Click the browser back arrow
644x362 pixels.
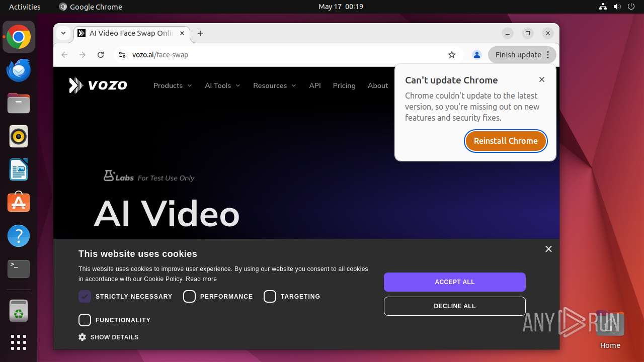(x=64, y=55)
